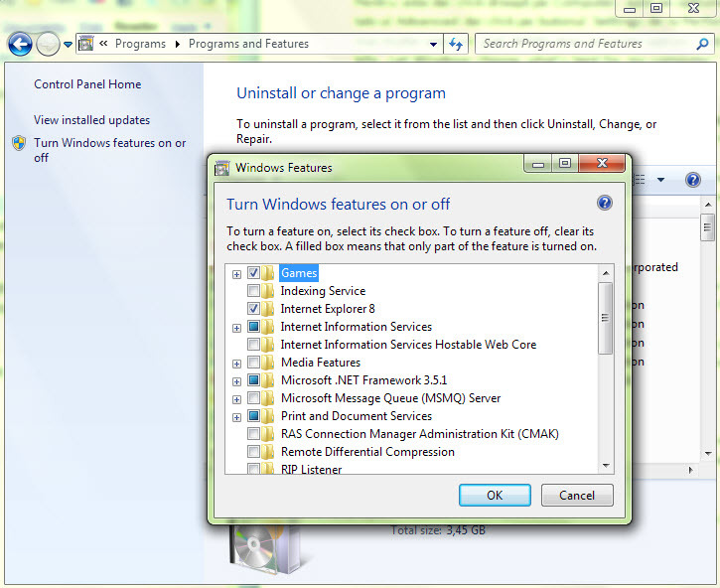
Task: Select the Games feature label
Action: click(x=299, y=273)
